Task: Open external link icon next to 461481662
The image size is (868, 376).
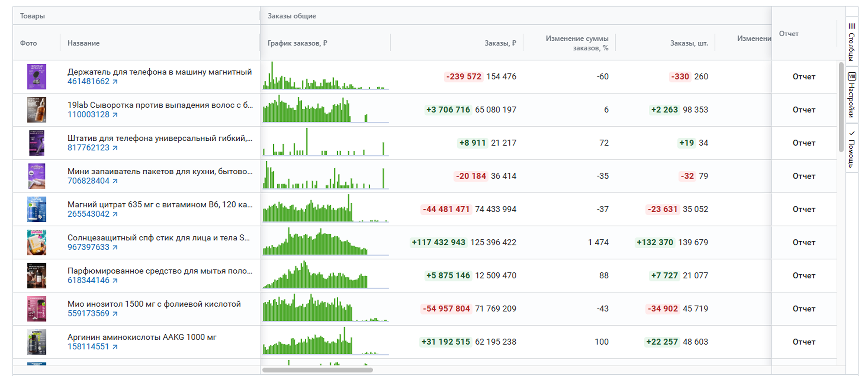Action: tap(115, 81)
